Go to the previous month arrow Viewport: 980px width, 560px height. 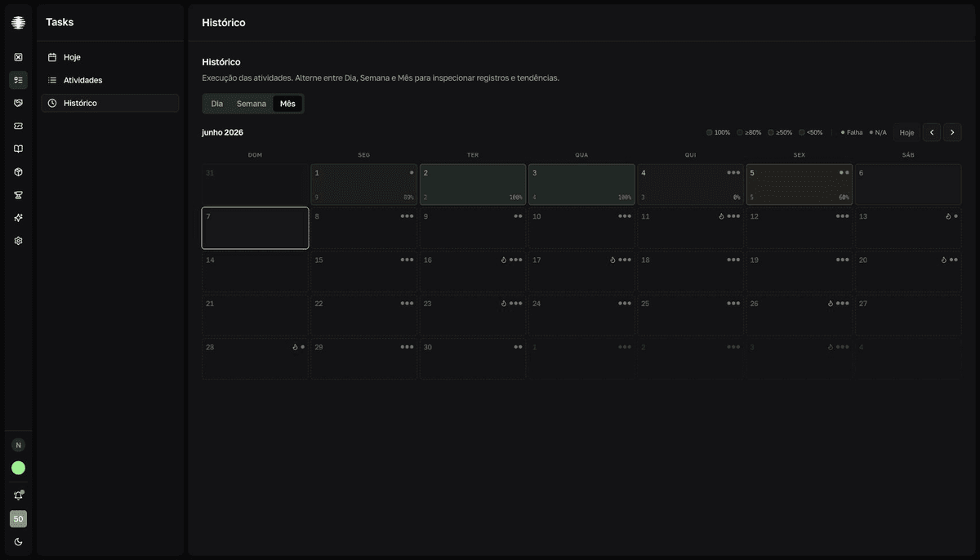click(932, 132)
